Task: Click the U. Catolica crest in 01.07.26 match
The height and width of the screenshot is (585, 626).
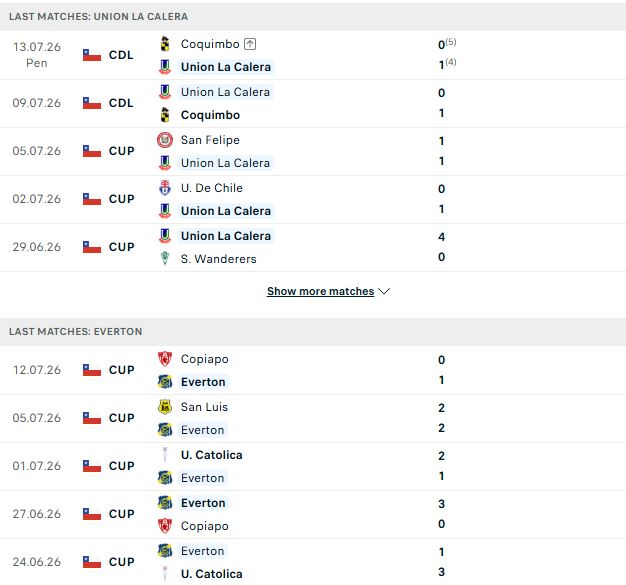Action: (165, 455)
